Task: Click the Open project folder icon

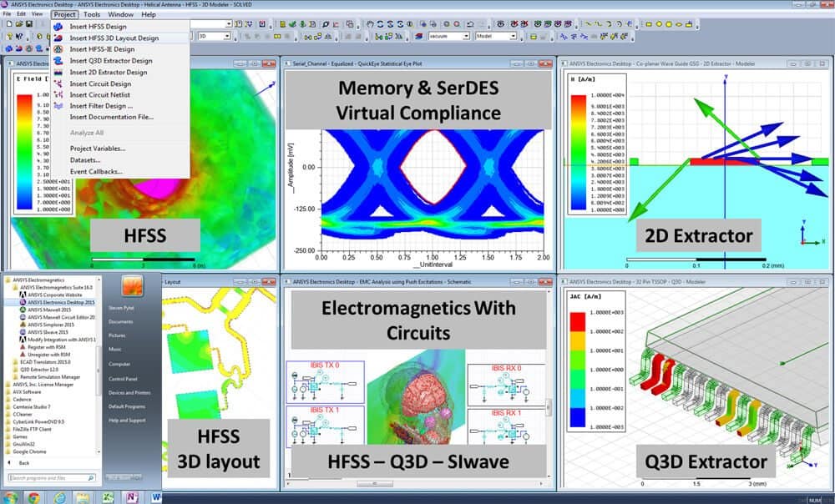Action: tap(19, 24)
